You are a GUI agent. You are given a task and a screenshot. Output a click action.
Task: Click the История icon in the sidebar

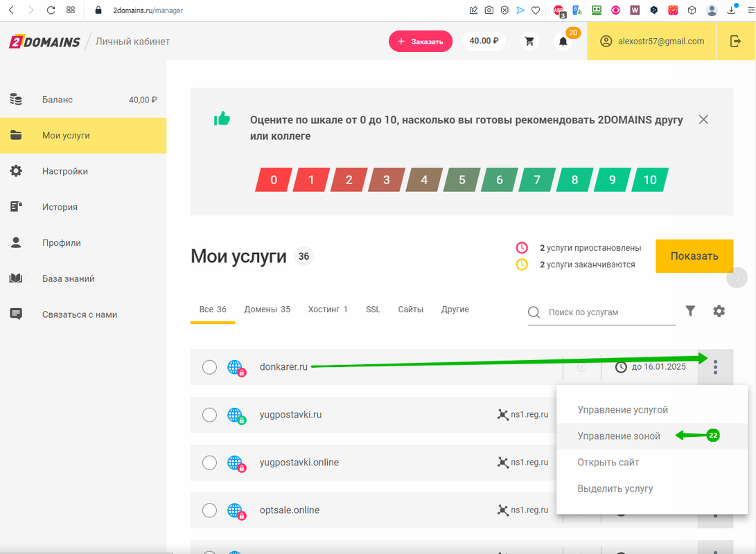[x=16, y=206]
